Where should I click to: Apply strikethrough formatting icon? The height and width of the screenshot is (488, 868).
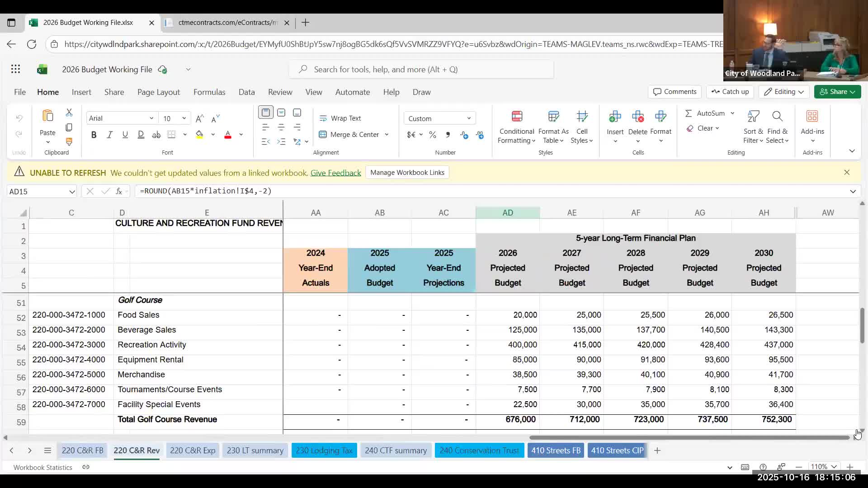[x=156, y=135]
